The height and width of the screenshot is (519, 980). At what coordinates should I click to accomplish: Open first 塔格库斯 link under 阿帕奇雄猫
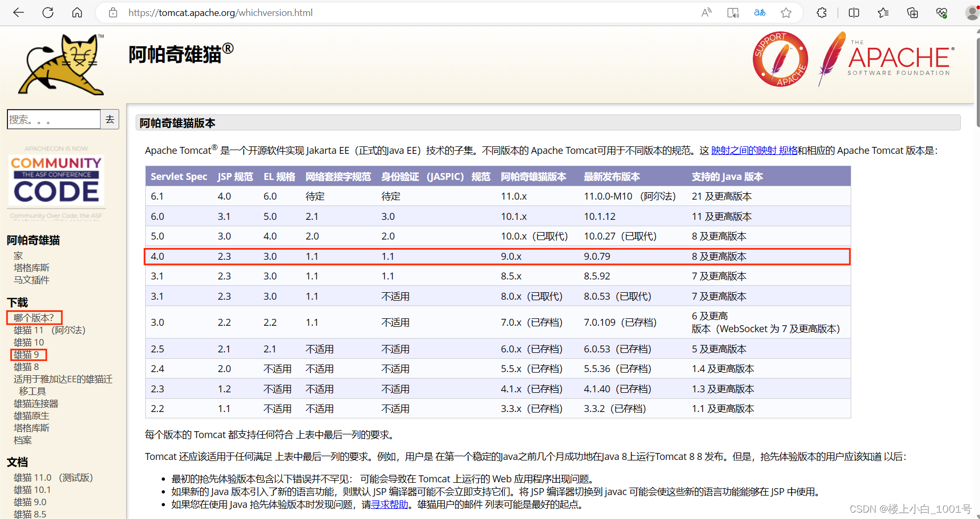point(31,268)
